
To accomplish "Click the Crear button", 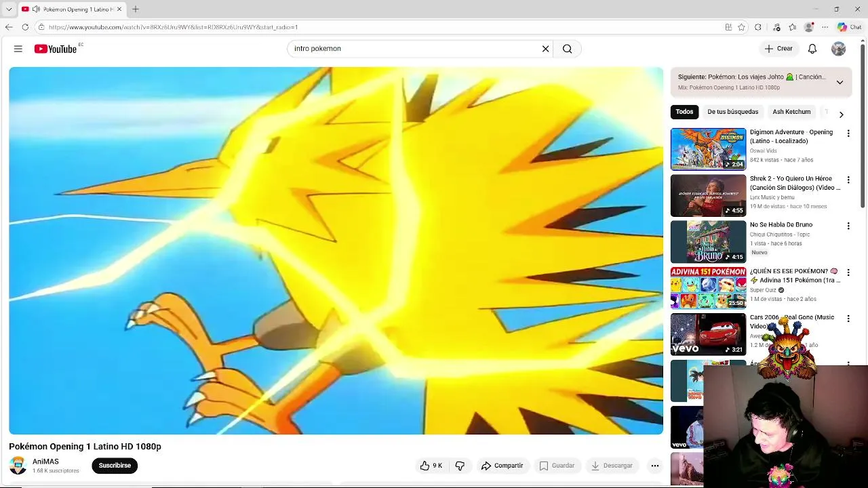I will tap(778, 49).
